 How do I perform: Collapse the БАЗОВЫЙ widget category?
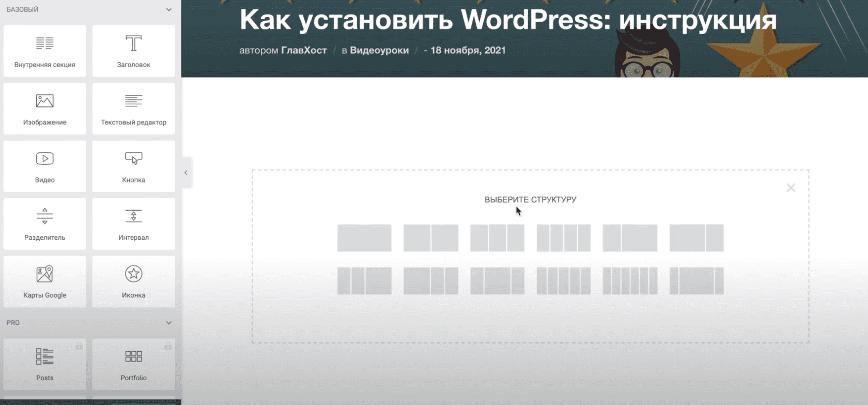point(168,9)
